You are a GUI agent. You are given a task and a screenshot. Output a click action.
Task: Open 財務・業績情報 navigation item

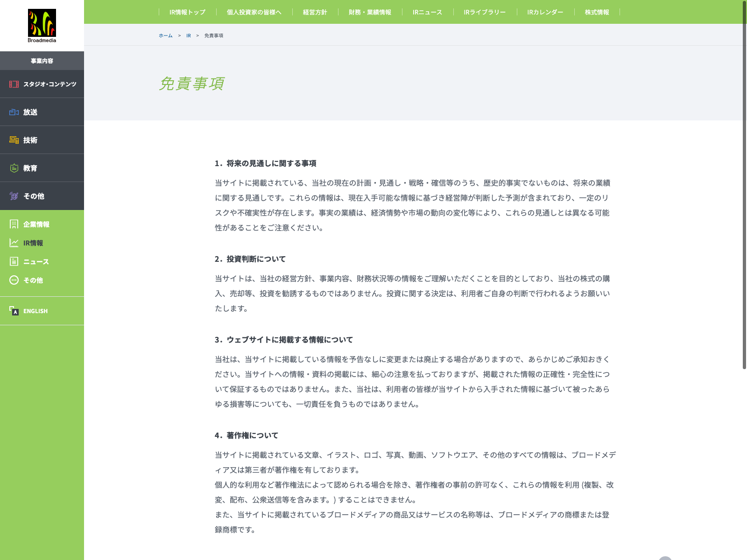point(370,12)
